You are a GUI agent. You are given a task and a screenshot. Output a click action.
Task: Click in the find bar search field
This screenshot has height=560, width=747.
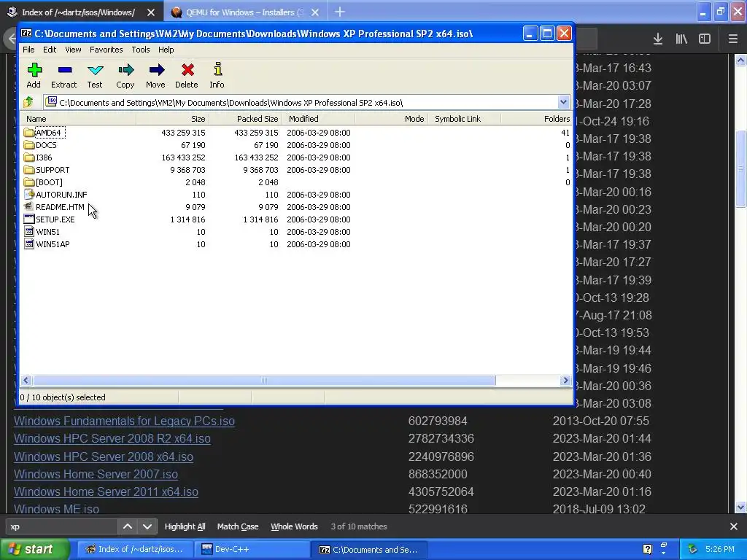(61, 526)
